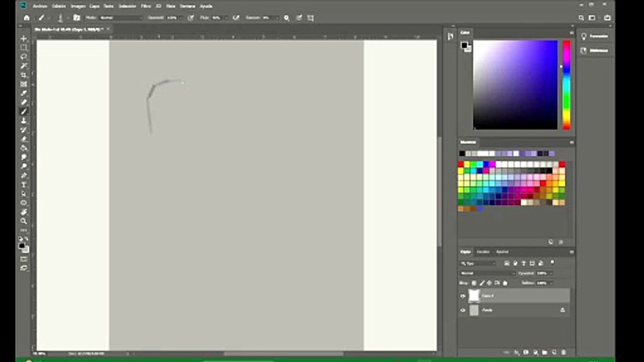The width and height of the screenshot is (644, 362).
Task: Select the Crop tool
Action: (x=24, y=75)
